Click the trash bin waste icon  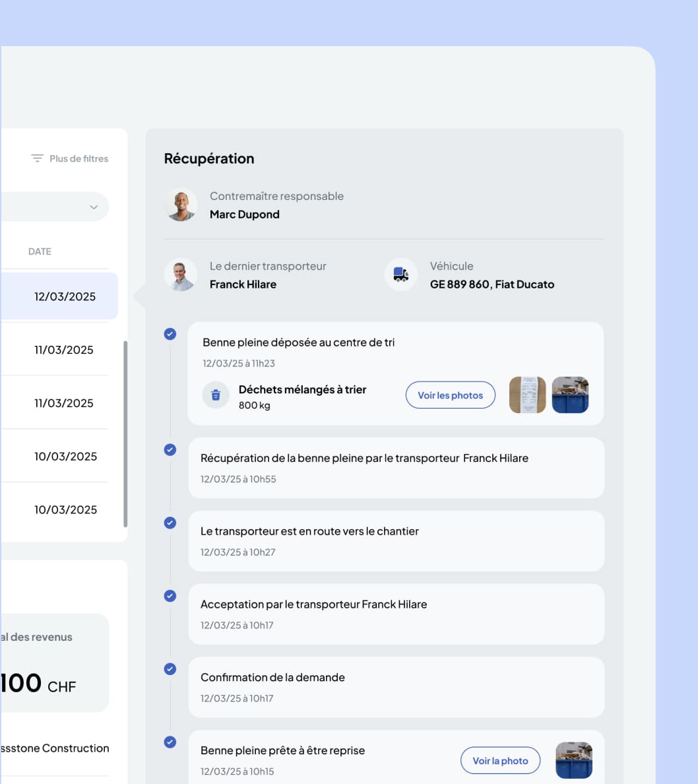click(x=215, y=395)
